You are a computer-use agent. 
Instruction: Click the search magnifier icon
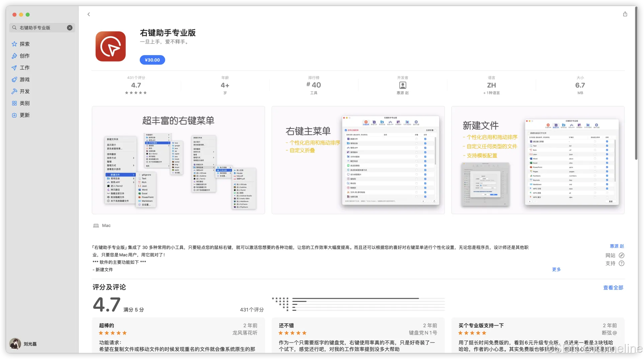pyautogui.click(x=14, y=28)
